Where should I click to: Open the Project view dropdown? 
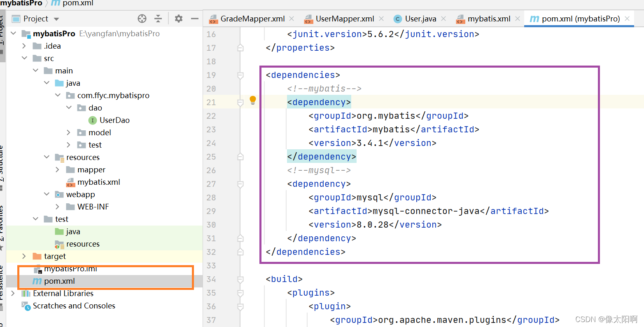coord(56,19)
